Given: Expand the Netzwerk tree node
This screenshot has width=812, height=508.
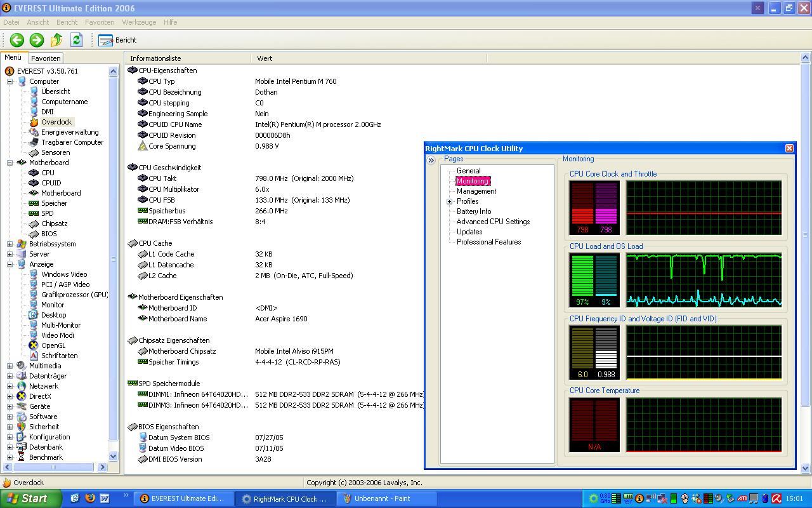Looking at the screenshot, I should pyautogui.click(x=10, y=386).
